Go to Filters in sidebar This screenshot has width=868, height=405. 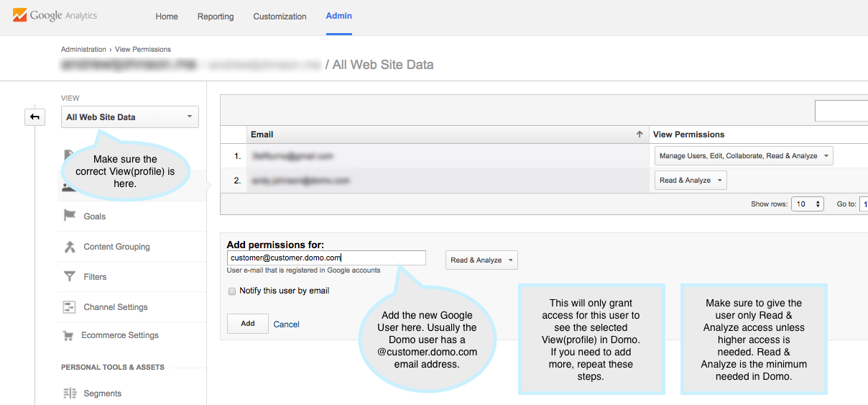(x=95, y=277)
